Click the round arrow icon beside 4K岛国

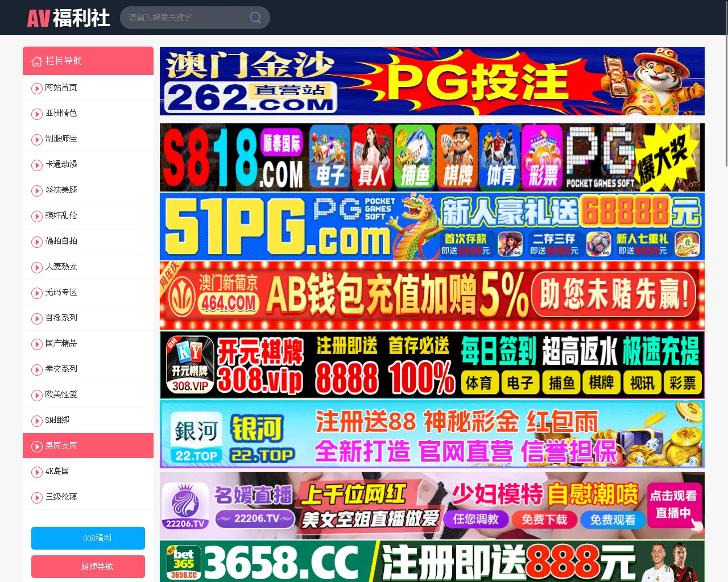click(x=37, y=472)
